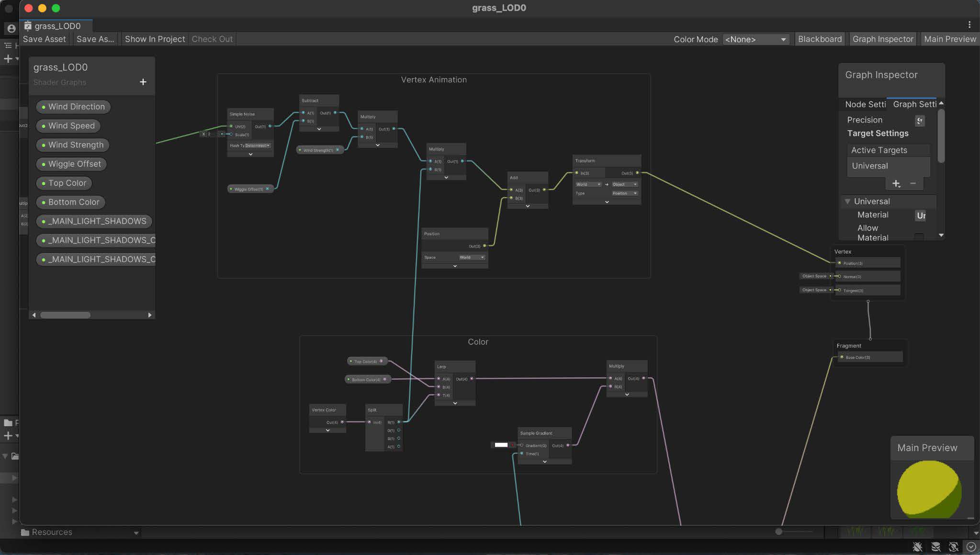
Task: Click the auto-refresh disabled status bar icon
Action: tap(953, 546)
